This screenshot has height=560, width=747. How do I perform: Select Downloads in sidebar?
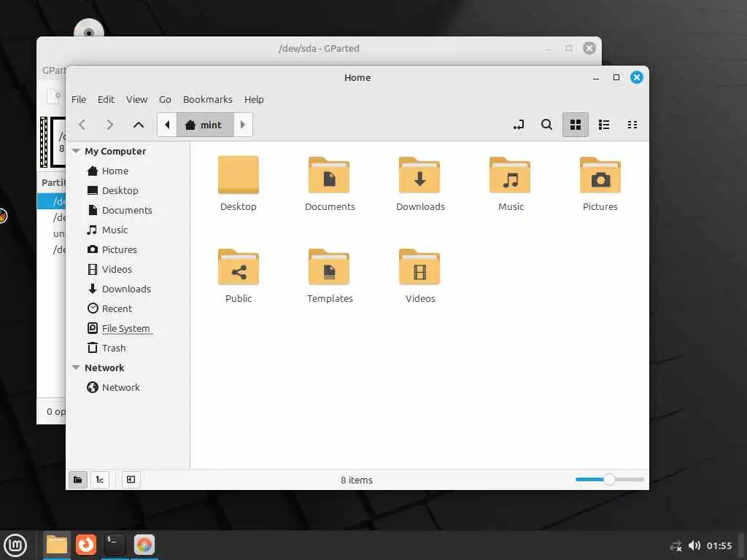tap(128, 289)
